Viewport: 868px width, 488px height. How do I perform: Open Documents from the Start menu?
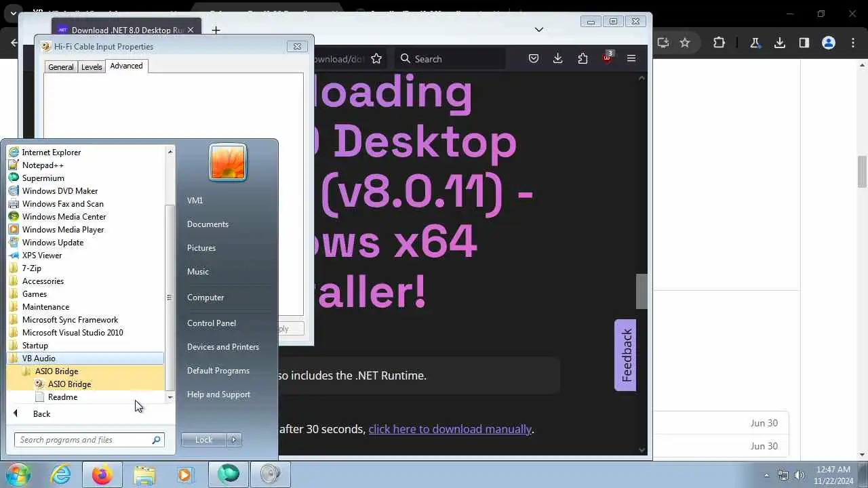pos(208,224)
